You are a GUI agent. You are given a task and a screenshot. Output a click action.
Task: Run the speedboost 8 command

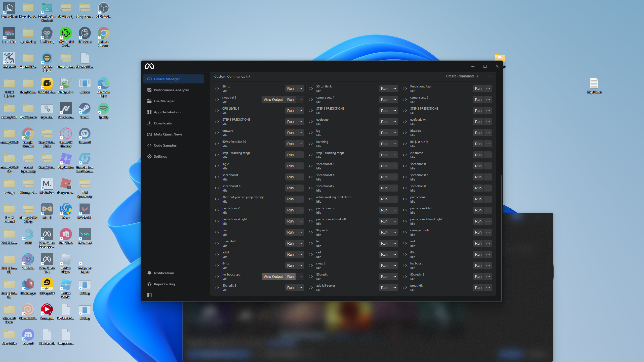pyautogui.click(x=478, y=188)
